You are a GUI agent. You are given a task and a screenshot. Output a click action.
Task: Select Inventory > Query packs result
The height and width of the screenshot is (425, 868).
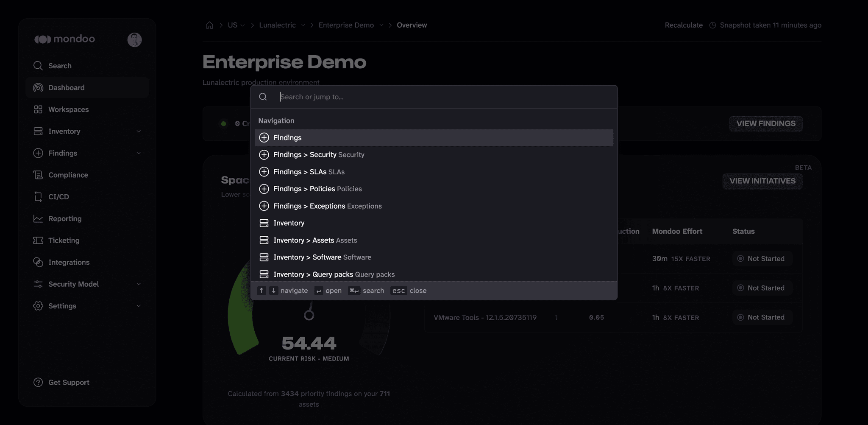click(434, 274)
